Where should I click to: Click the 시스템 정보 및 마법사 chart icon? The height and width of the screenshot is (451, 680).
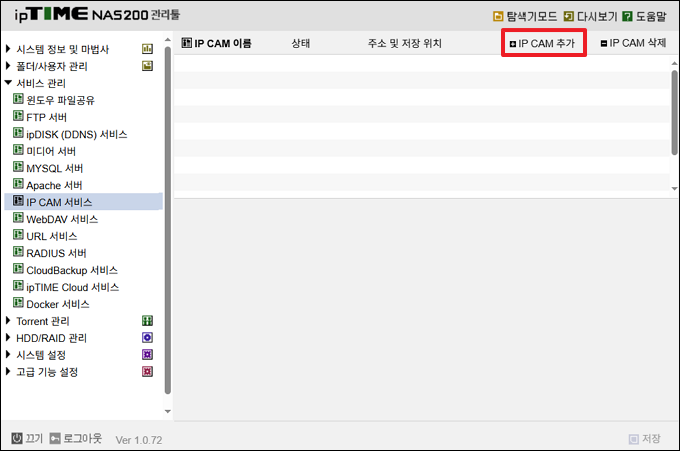click(147, 49)
